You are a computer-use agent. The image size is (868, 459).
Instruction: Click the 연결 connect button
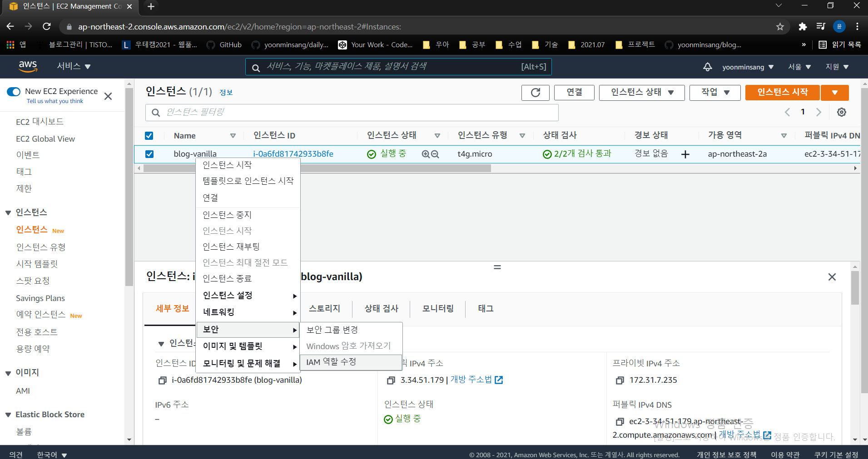pyautogui.click(x=574, y=93)
